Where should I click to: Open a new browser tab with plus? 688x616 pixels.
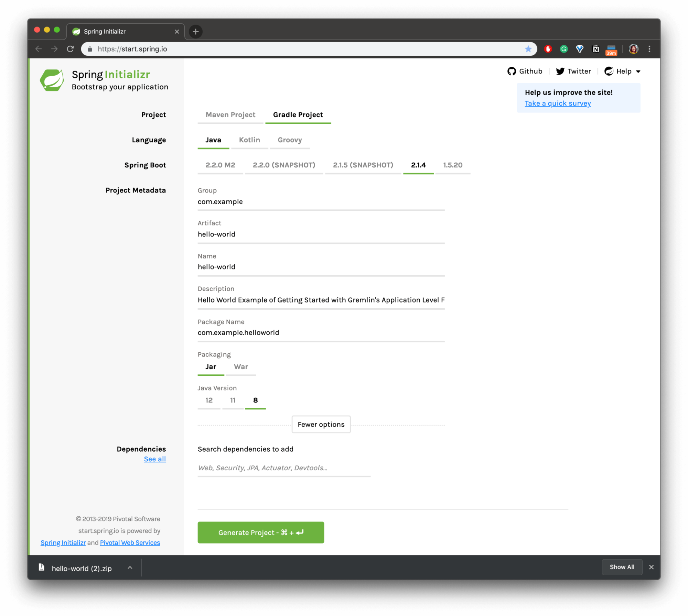[x=196, y=32]
